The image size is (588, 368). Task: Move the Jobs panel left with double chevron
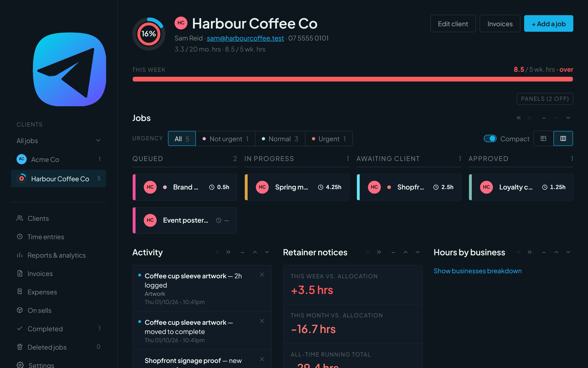click(x=518, y=118)
